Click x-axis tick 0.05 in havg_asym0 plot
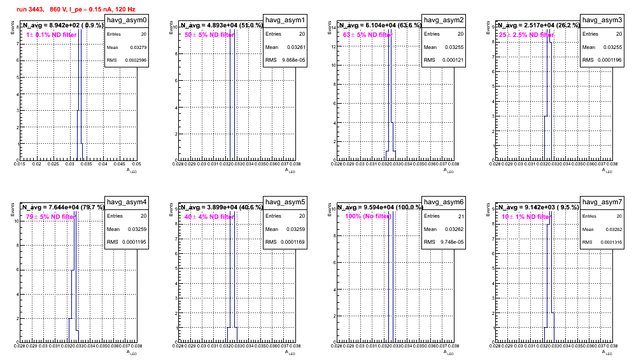This screenshot has height=364, width=634. pos(137,164)
